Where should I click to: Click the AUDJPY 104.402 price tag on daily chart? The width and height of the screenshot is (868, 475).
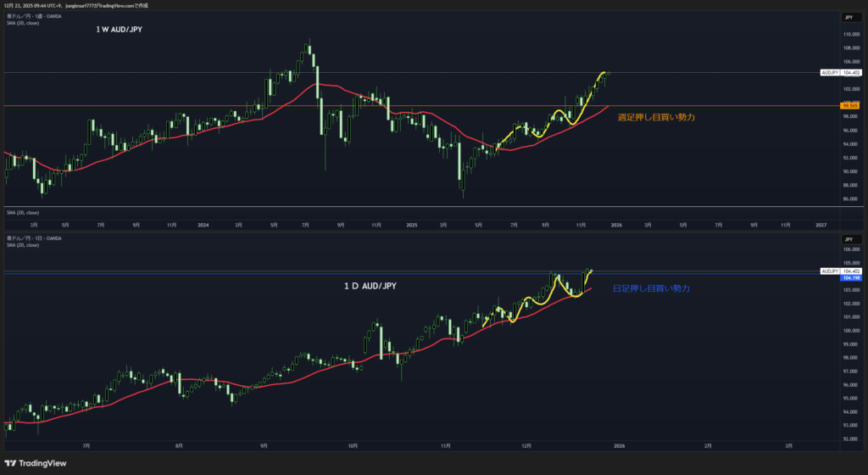(x=841, y=271)
